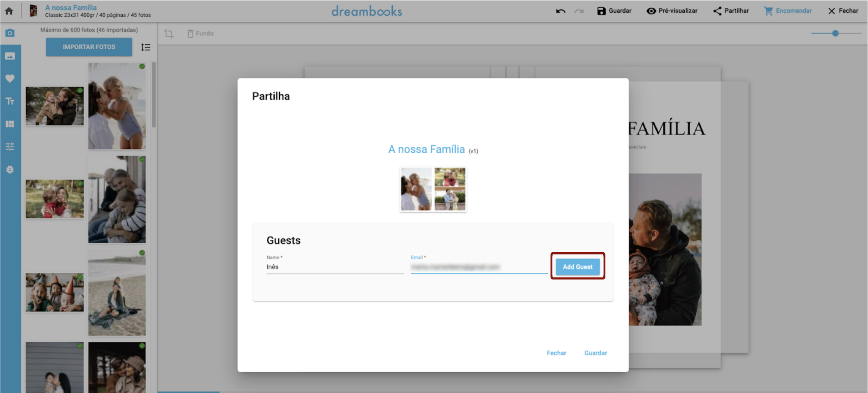The image size is (868, 393).
Task: Focus the guest Name input field
Action: tap(334, 267)
